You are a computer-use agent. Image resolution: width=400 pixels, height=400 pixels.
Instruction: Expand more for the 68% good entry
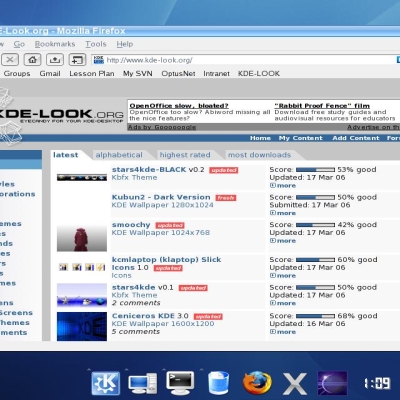[x=283, y=332]
